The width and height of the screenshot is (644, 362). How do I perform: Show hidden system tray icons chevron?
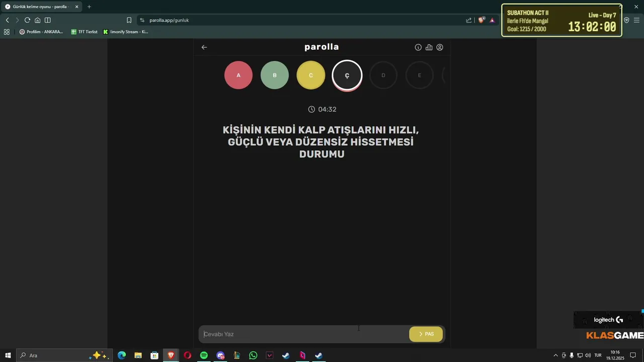[555, 355]
